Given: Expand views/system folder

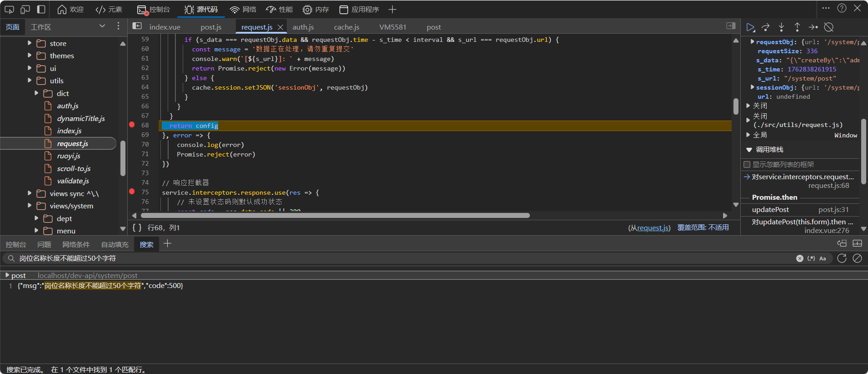Looking at the screenshot, I should tap(30, 206).
